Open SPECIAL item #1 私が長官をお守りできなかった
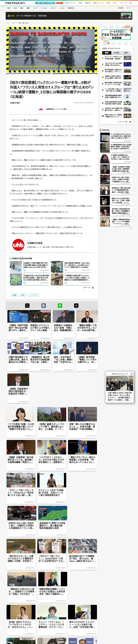The height and width of the screenshot is (644, 138). pos(116,137)
